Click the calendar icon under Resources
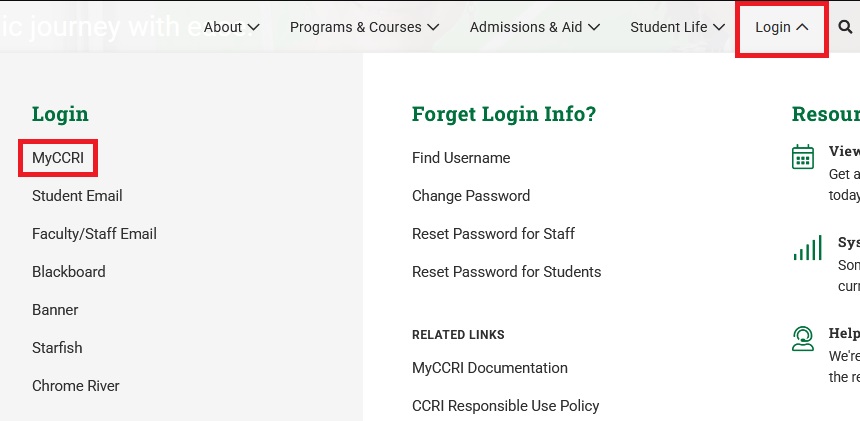The image size is (860, 421). (x=802, y=158)
